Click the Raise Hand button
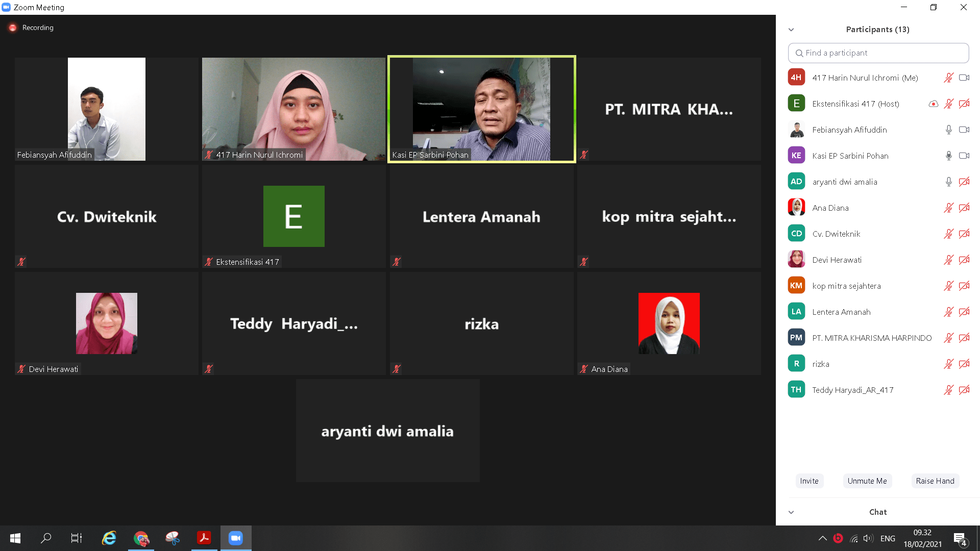 coord(935,481)
